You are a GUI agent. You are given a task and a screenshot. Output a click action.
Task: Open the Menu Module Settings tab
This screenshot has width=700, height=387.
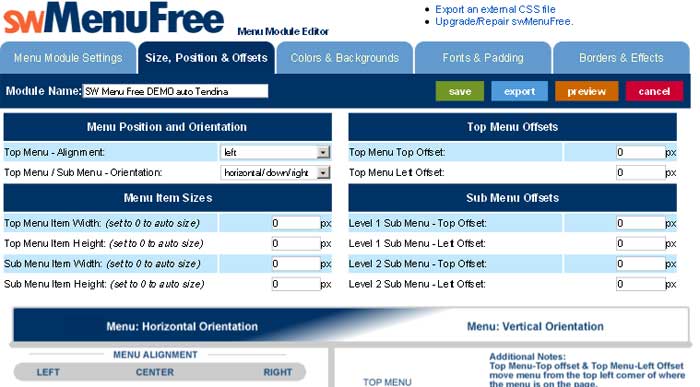[68, 58]
